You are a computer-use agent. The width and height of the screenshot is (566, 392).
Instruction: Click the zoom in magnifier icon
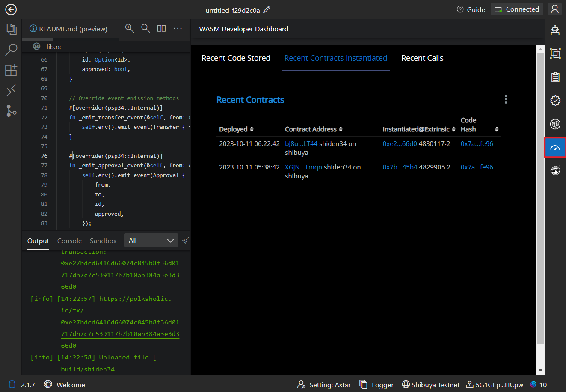point(129,28)
